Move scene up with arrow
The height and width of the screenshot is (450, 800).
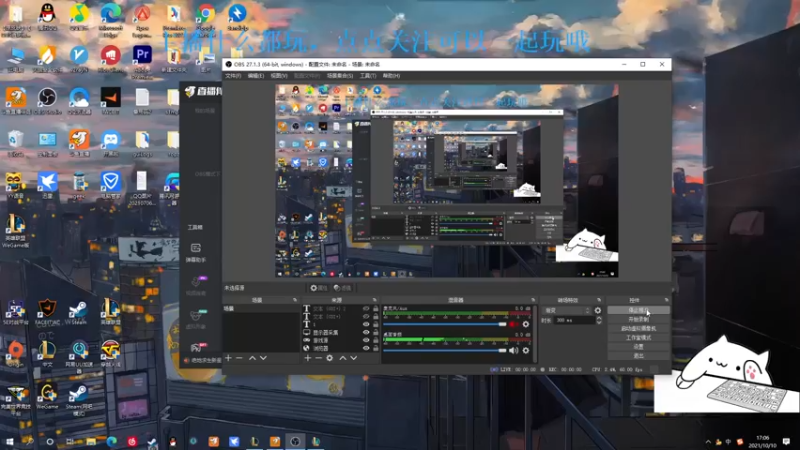pyautogui.click(x=252, y=358)
